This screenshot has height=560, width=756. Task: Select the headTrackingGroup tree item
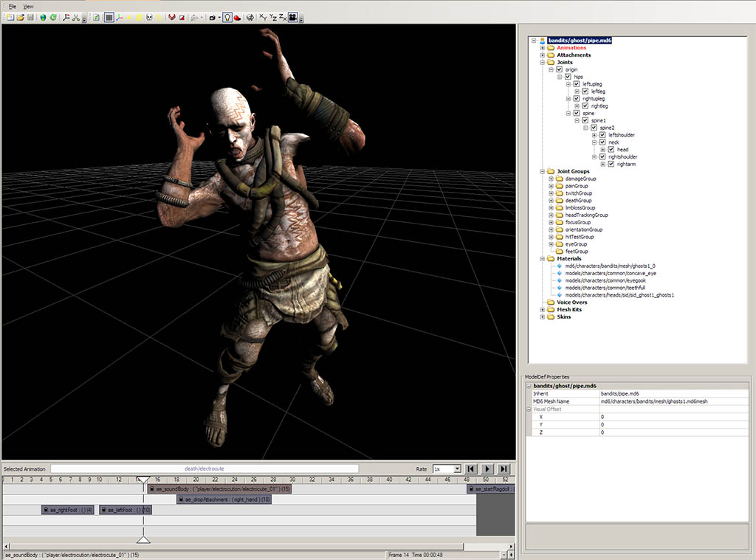pyautogui.click(x=586, y=215)
